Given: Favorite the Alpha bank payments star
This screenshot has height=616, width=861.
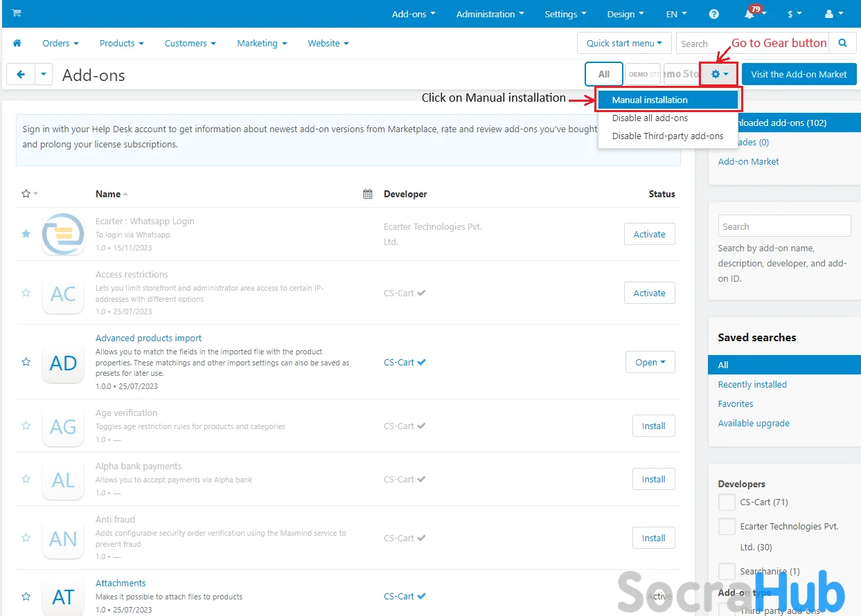Looking at the screenshot, I should pos(26,479).
